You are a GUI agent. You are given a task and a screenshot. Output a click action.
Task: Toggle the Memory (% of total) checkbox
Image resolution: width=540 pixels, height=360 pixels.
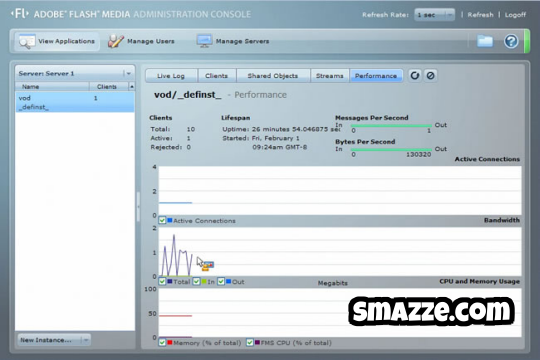click(162, 342)
